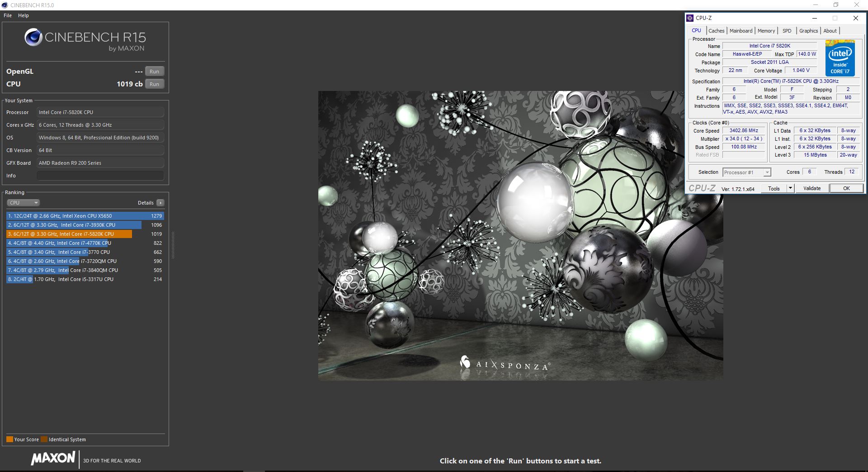The image size is (868, 472).
Task: Click the brown Identical System legend swatch
Action: 44,439
